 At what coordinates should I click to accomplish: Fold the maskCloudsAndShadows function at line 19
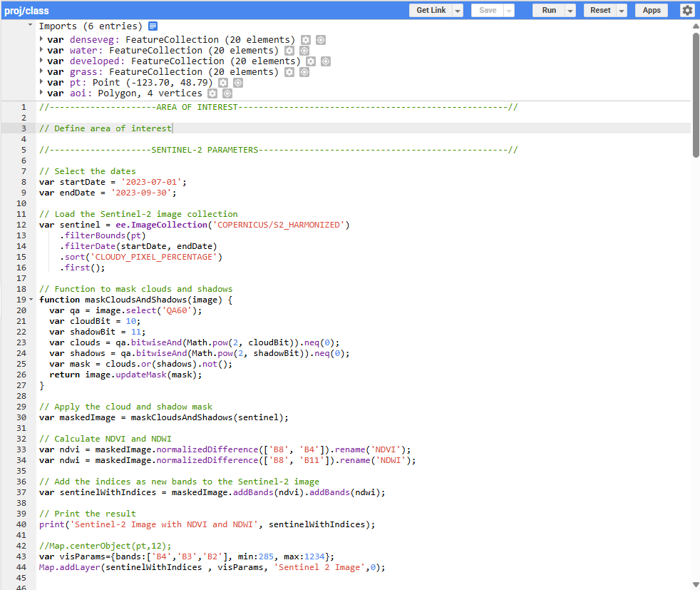coord(31,299)
